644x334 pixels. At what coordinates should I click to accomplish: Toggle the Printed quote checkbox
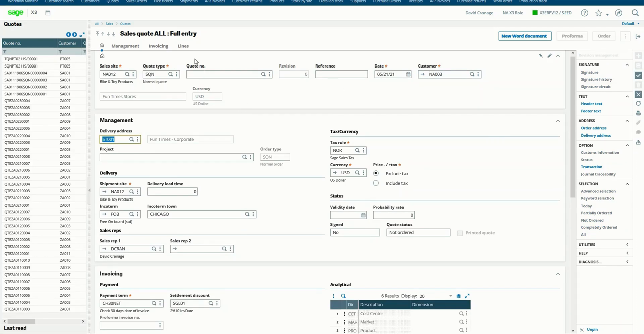point(460,233)
